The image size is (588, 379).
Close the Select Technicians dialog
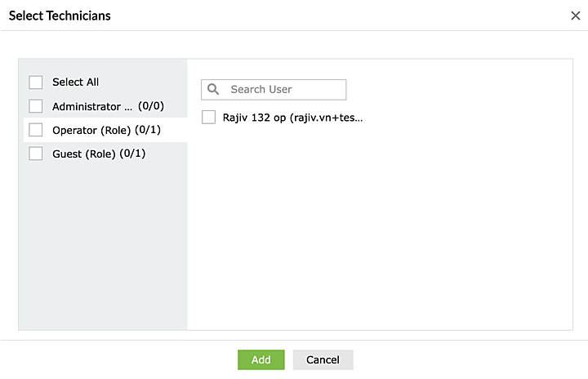[x=575, y=16]
